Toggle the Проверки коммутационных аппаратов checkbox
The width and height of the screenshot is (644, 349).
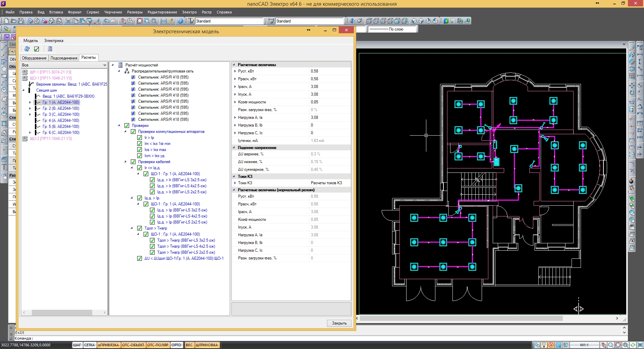point(133,132)
